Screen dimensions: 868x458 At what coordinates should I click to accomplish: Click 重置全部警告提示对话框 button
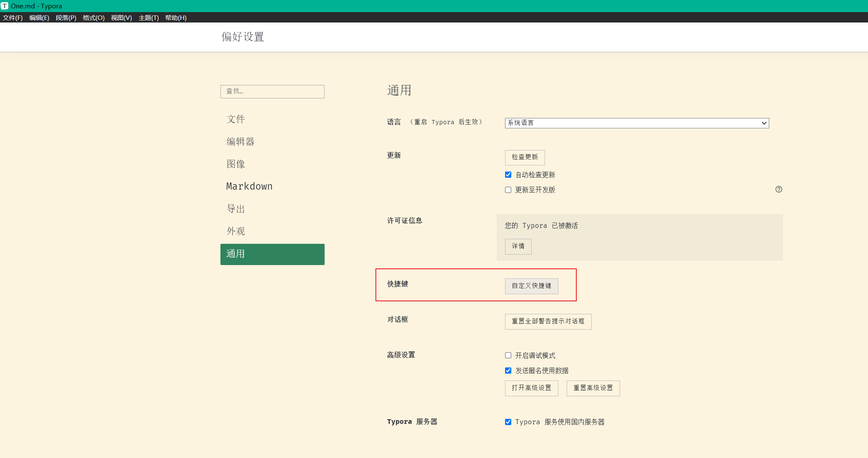pos(548,321)
